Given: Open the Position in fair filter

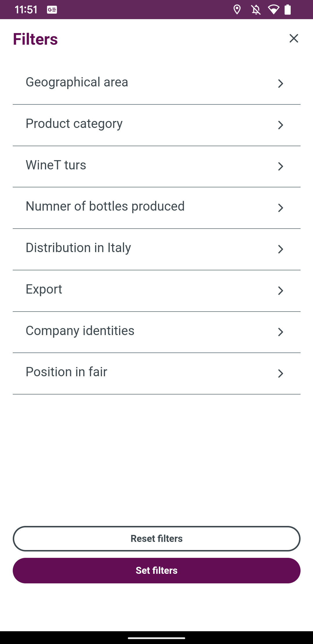Looking at the screenshot, I should pyautogui.click(x=66, y=372).
